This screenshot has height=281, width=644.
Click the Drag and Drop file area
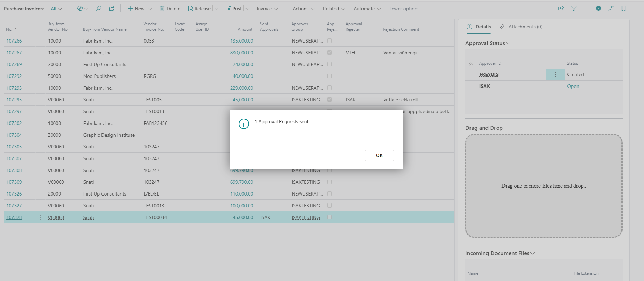point(544,186)
